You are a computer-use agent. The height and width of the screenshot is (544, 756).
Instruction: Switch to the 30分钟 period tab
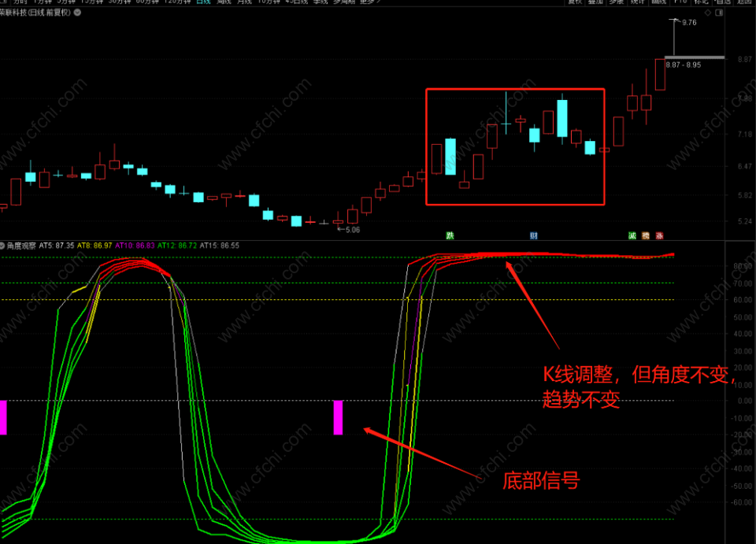(119, 2)
